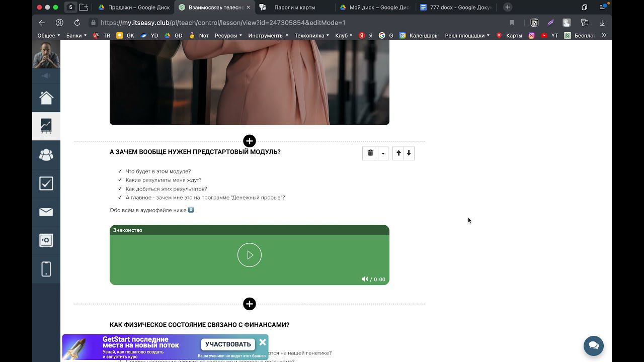Image resolution: width=644 pixels, height=362 pixels.
Task: Go back with the browser back arrow
Action: [42, 23]
